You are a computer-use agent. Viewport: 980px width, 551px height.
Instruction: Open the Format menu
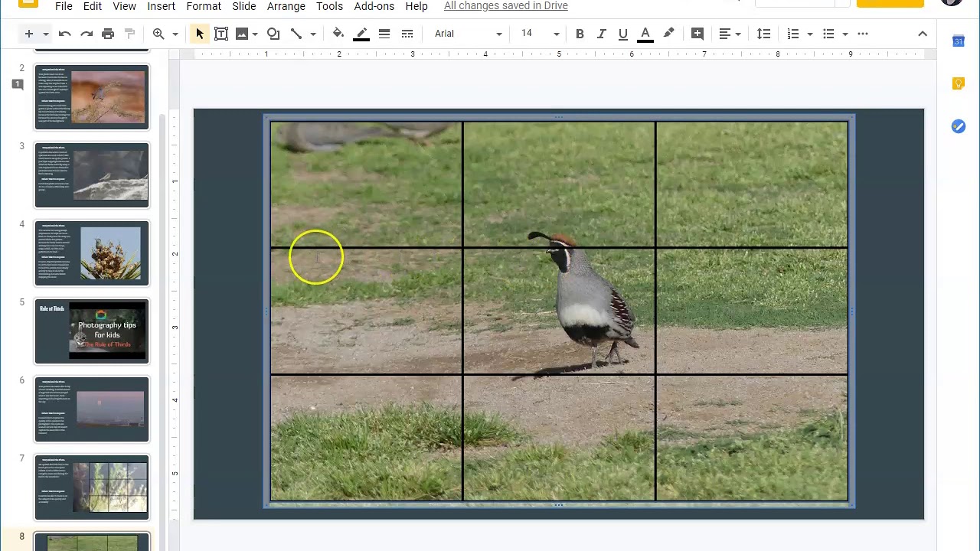click(x=204, y=6)
